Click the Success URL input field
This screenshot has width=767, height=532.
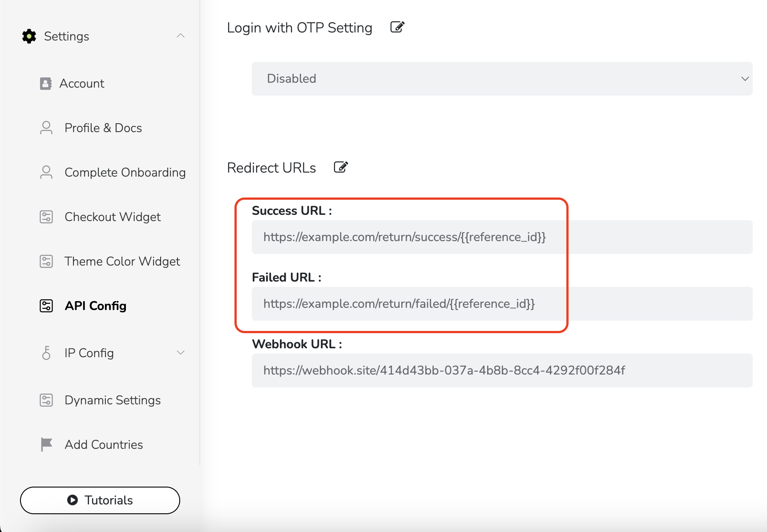[x=502, y=237]
